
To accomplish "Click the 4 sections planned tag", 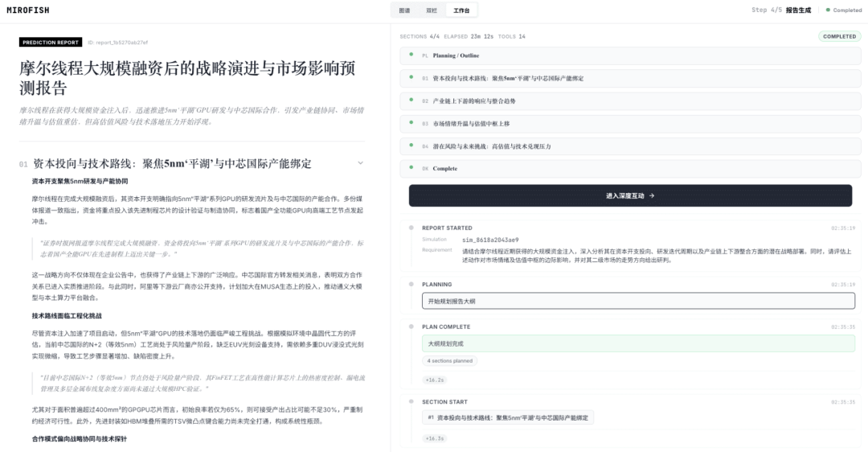I will tap(450, 361).
